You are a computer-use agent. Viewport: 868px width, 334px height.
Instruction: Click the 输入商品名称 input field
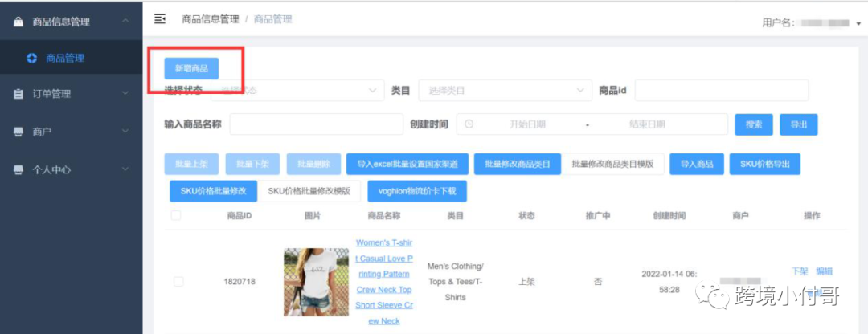point(317,124)
